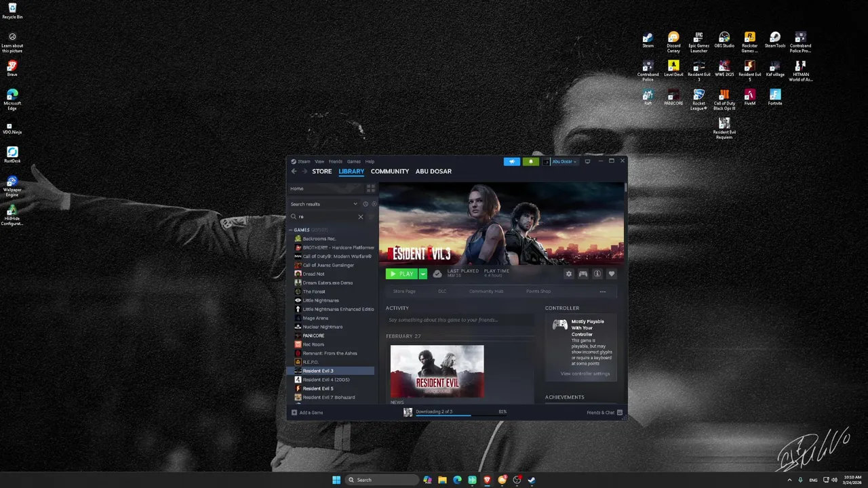This screenshot has width=868, height=488.
Task: Select Little Nightmares Enhanced Edition entry
Action: click(334, 309)
